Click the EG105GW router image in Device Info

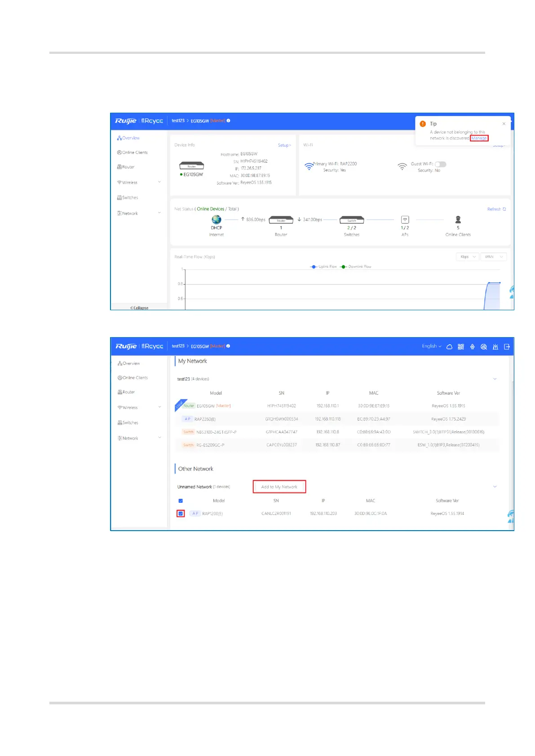pos(192,166)
